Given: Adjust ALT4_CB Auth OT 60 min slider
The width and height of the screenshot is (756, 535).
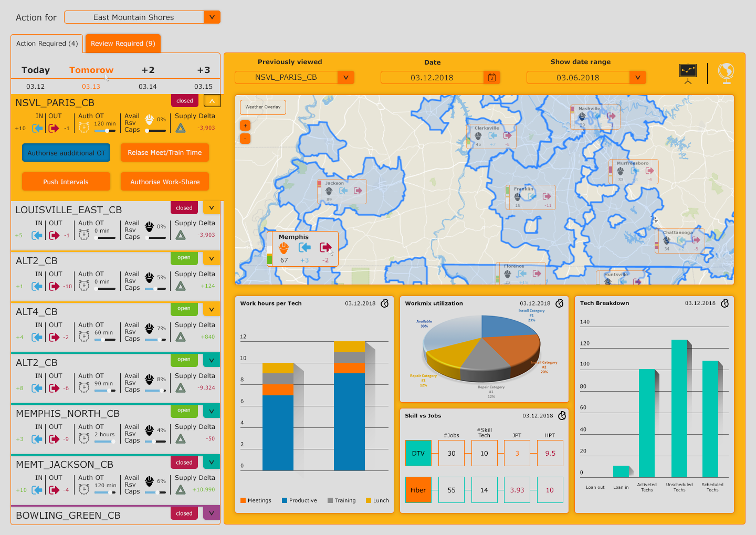Looking at the screenshot, I should pyautogui.click(x=105, y=340).
